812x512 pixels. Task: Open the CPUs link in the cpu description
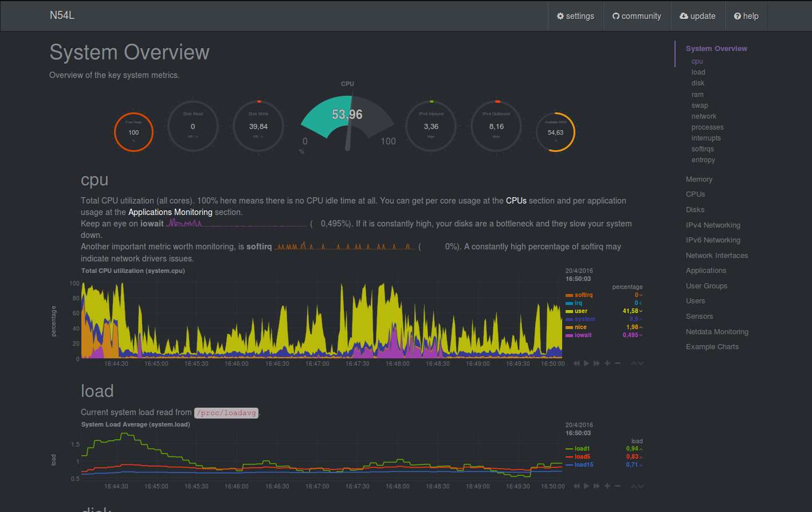[516, 201]
